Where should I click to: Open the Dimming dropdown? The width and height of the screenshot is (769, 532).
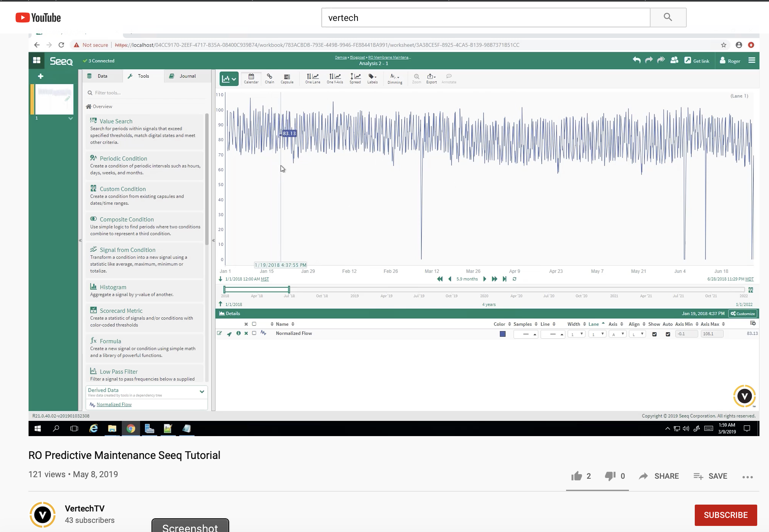tap(395, 78)
